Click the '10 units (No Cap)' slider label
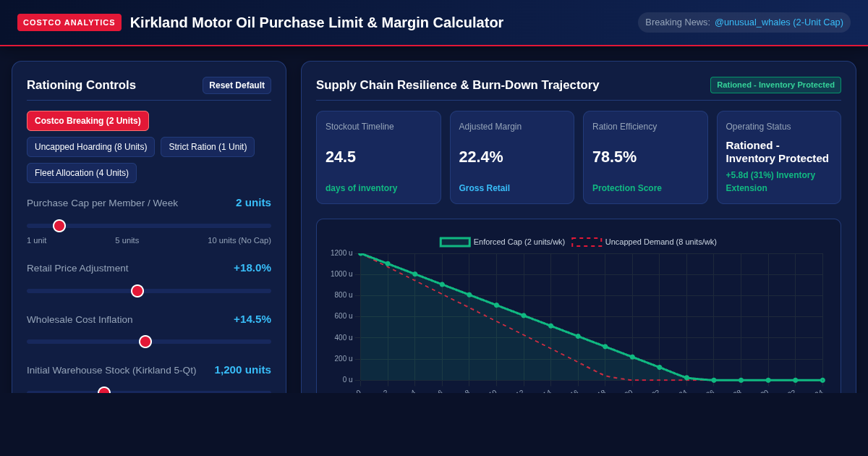The image size is (868, 456). coord(239,240)
